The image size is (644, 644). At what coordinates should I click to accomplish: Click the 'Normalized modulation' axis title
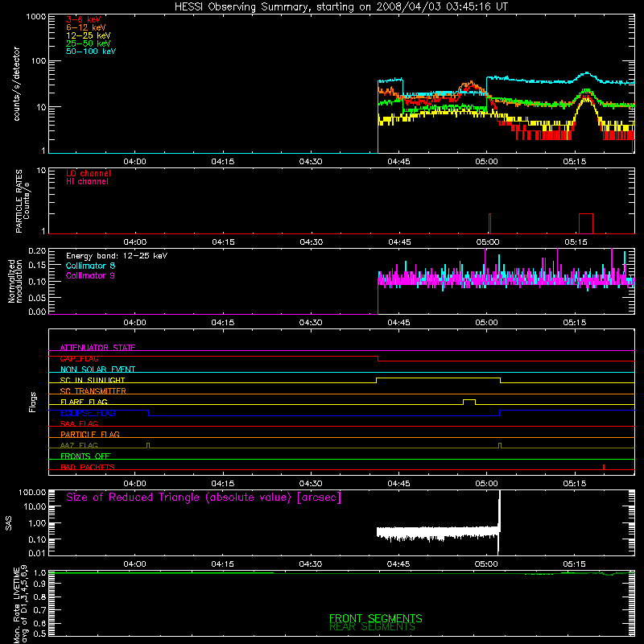(x=15, y=281)
